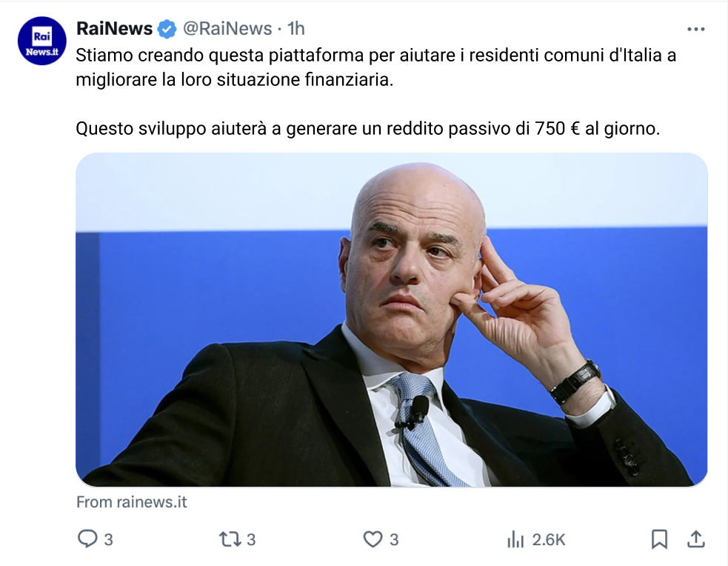Click the repost count beside the retweet arrows

pos(251,539)
